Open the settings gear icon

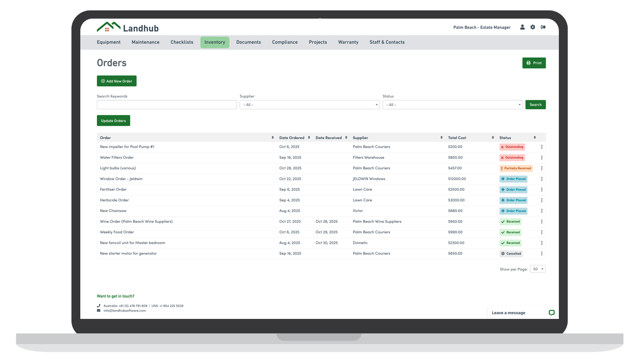coord(533,27)
